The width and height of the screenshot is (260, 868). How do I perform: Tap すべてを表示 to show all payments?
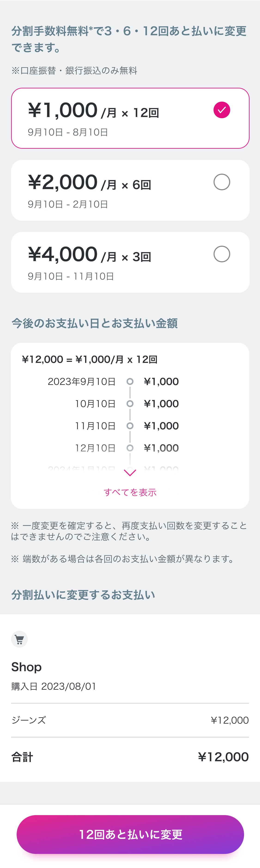coord(130,492)
